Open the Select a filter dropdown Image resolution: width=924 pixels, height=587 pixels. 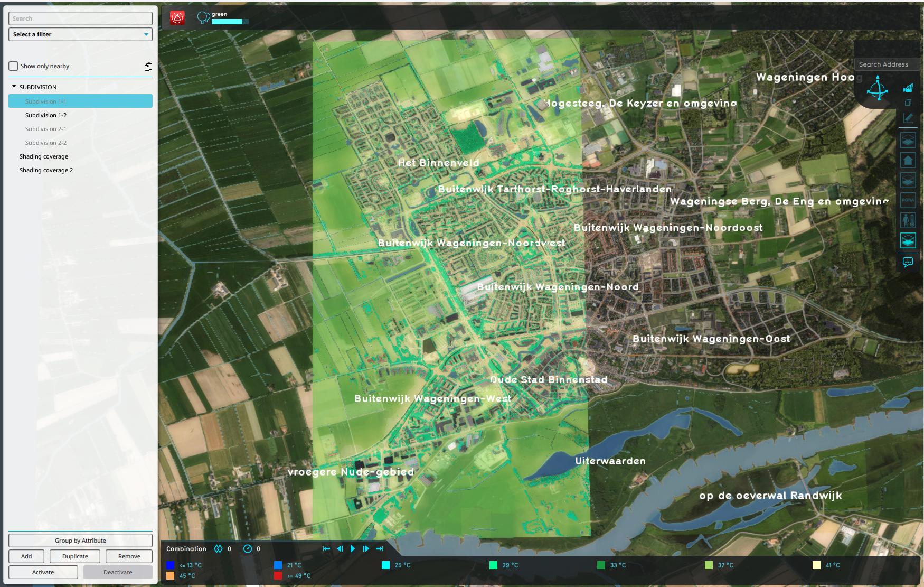[80, 34]
